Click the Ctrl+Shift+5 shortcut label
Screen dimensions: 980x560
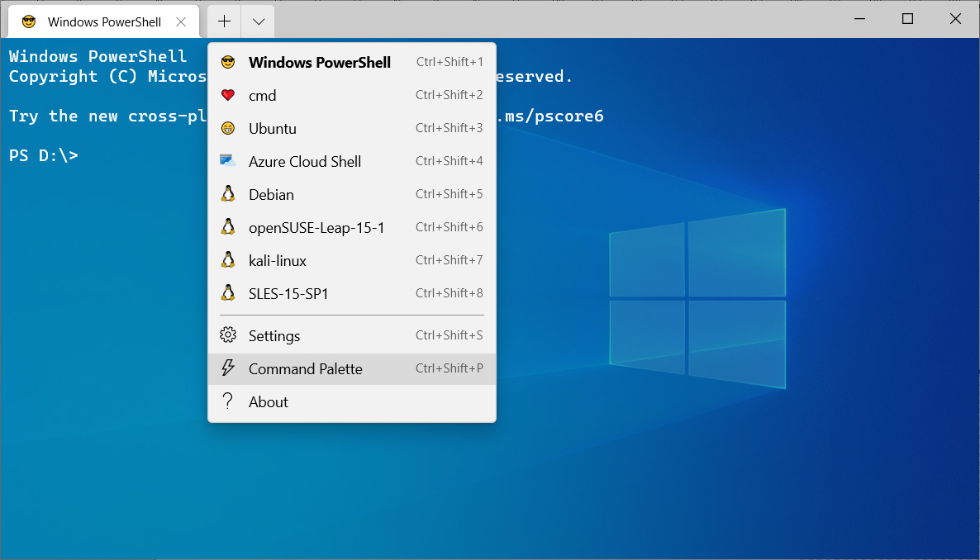tap(450, 194)
